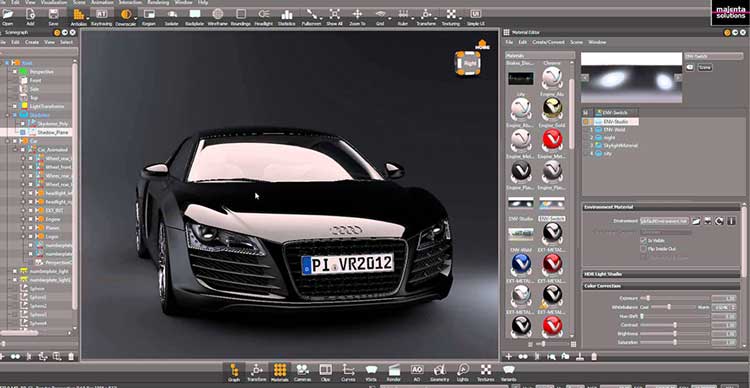Click the Home icon above view cube

coord(483,44)
